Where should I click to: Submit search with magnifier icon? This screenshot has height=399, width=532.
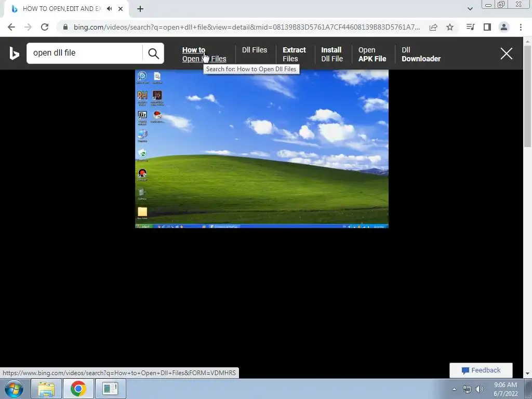click(x=153, y=54)
